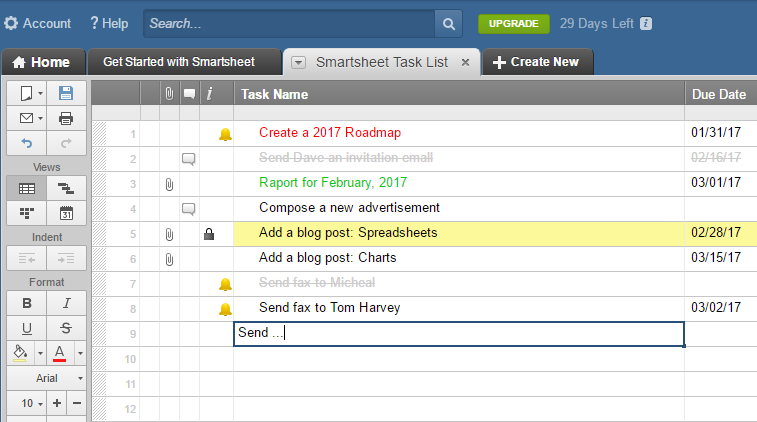Click the Print icon

[66, 118]
